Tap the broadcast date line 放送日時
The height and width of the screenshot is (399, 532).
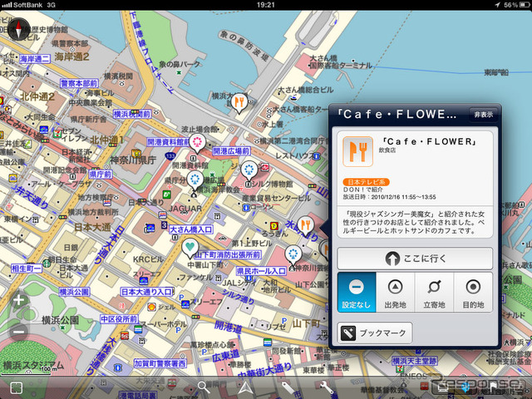(390, 197)
